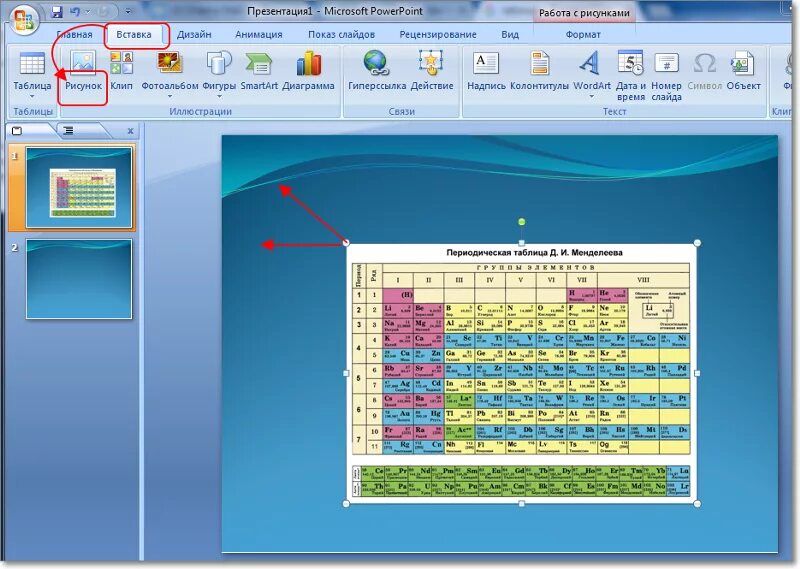Add an action with Действие
The image size is (800, 569).
432,71
